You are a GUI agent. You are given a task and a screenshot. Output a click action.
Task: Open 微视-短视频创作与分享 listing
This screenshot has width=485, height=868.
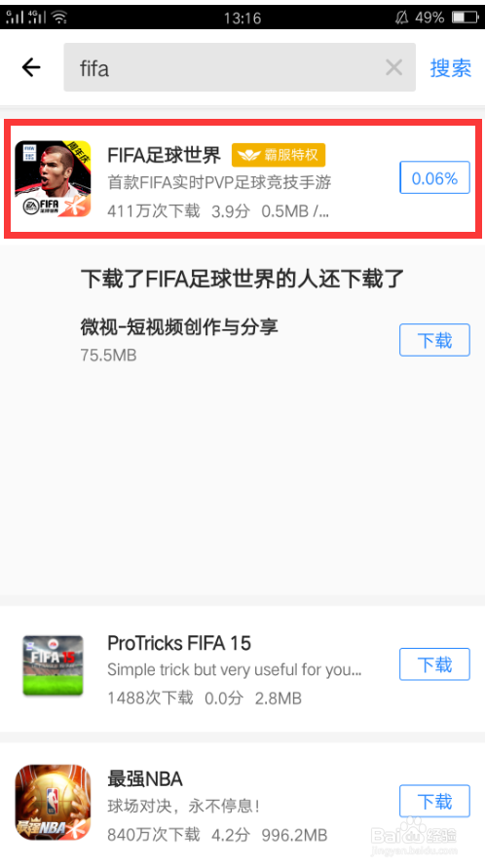179,327
